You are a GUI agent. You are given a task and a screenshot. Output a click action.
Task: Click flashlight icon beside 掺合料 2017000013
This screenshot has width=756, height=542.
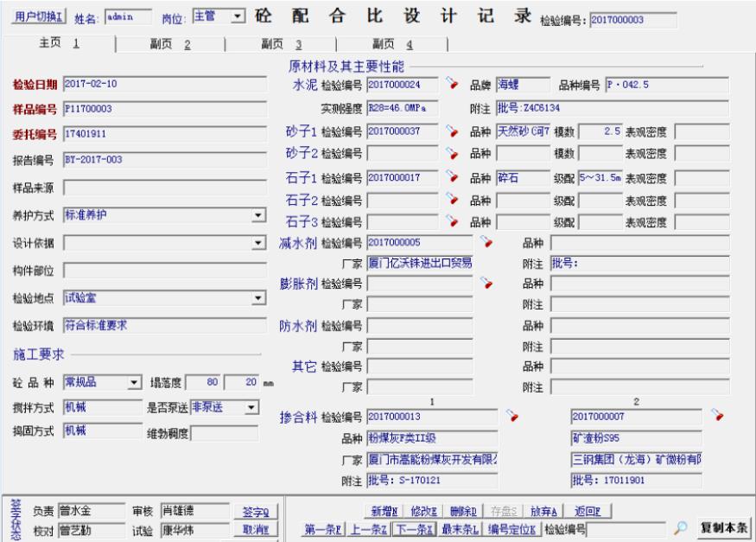512,415
